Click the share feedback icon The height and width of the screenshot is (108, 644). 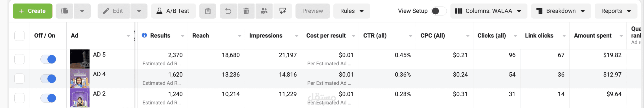283,11
